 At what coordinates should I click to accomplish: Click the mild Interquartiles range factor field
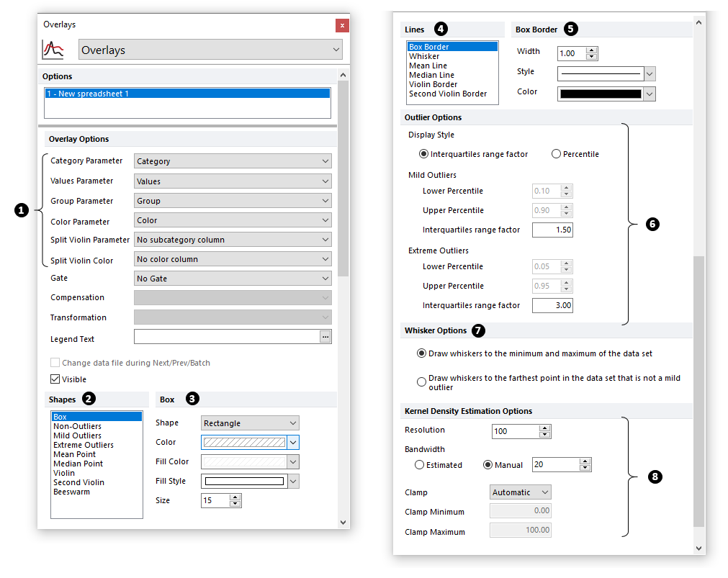pos(552,230)
